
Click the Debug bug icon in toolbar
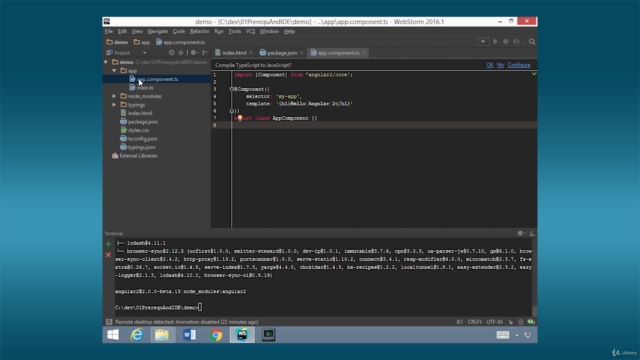[506, 42]
